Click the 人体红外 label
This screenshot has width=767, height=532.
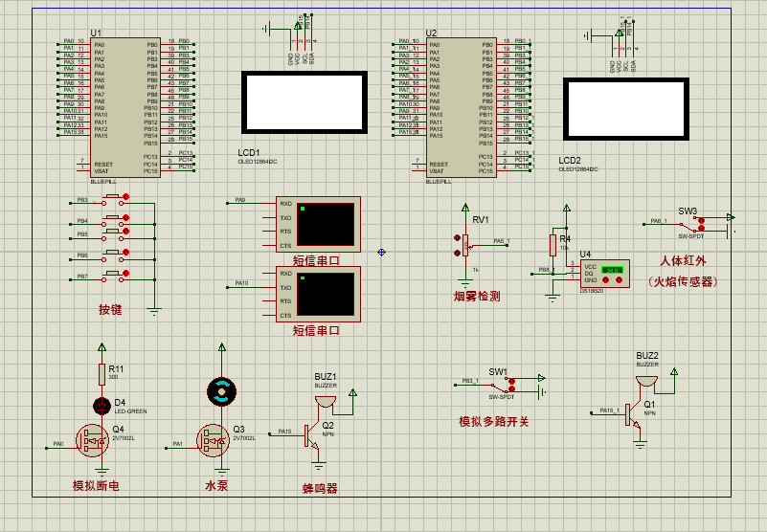click(684, 260)
